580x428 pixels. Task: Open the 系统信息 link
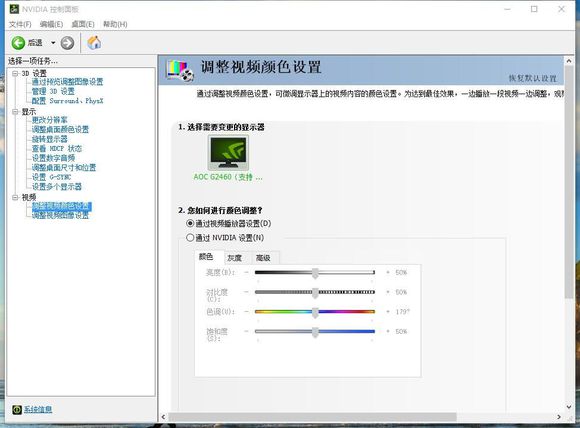coord(38,410)
